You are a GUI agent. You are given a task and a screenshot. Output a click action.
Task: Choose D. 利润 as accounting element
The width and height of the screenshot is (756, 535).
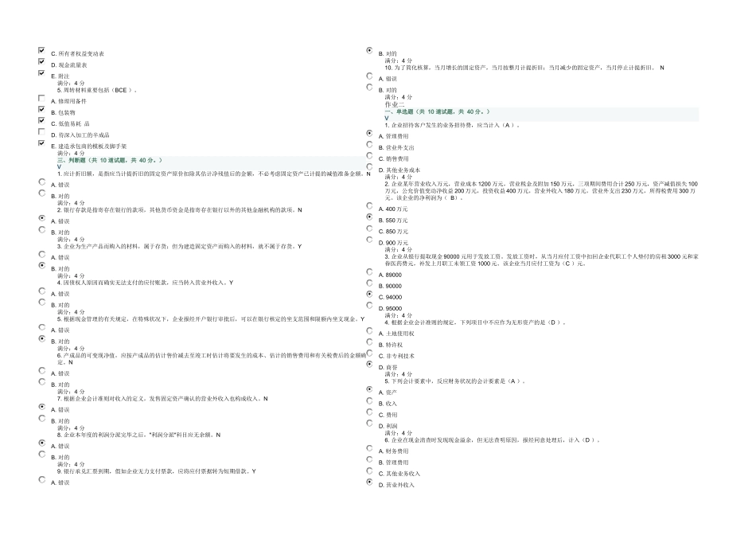click(x=369, y=423)
